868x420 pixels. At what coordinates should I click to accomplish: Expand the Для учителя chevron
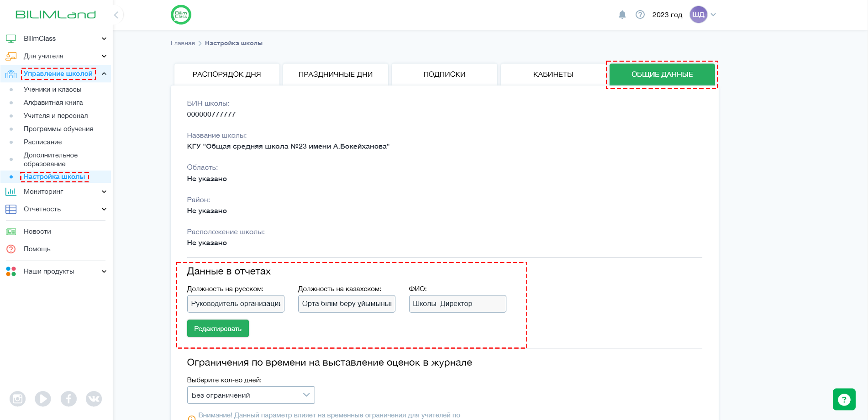(x=104, y=56)
